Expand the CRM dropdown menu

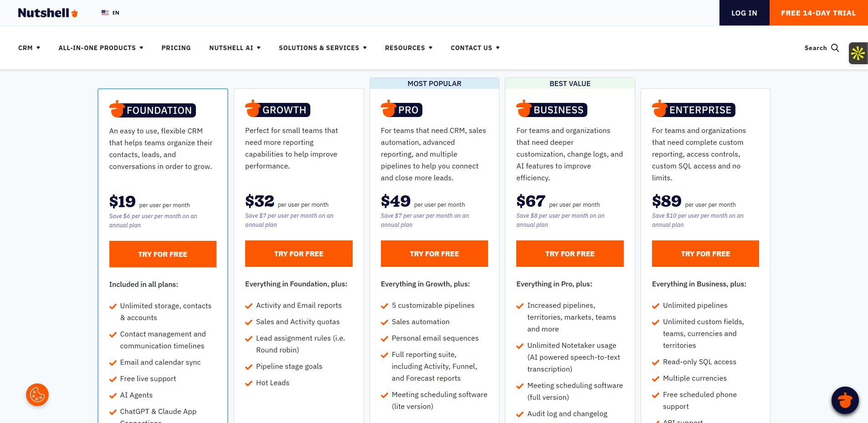point(29,48)
